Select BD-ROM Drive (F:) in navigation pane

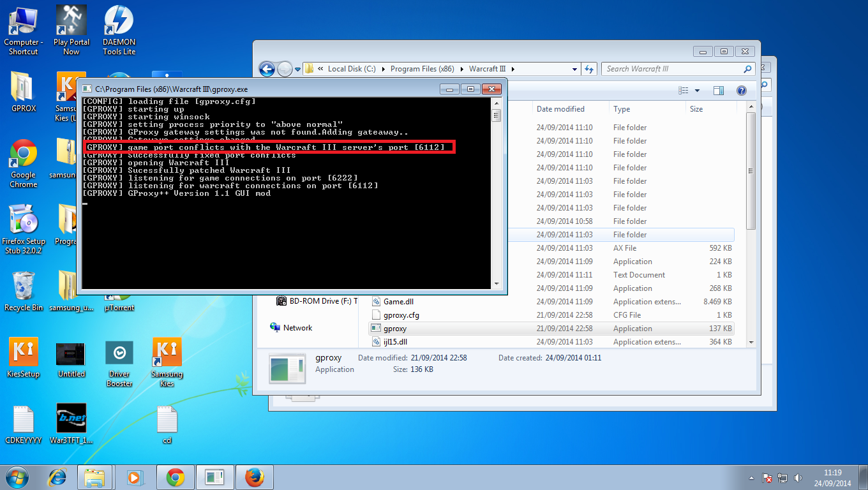317,301
